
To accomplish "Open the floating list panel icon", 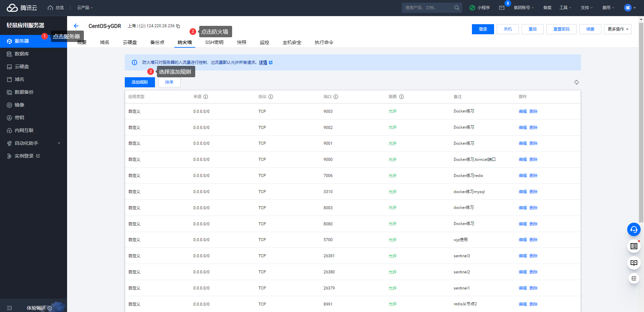I will 634,246.
